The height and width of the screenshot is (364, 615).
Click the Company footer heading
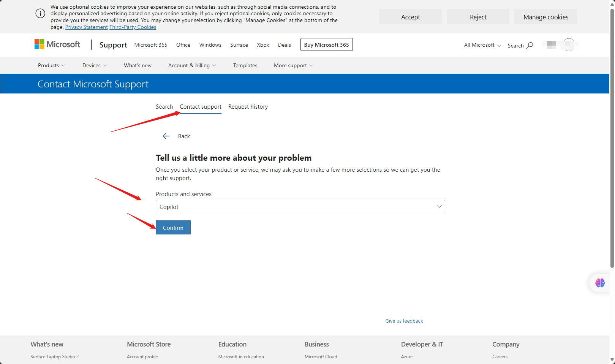506,344
